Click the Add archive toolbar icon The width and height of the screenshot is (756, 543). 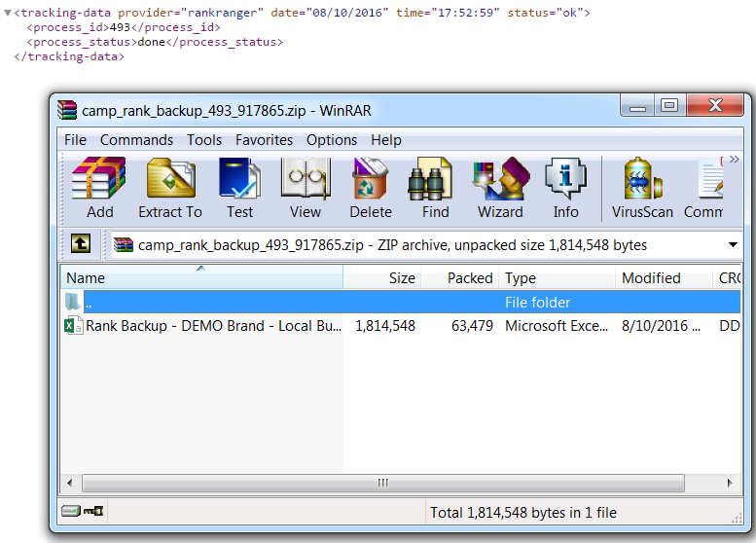click(99, 189)
